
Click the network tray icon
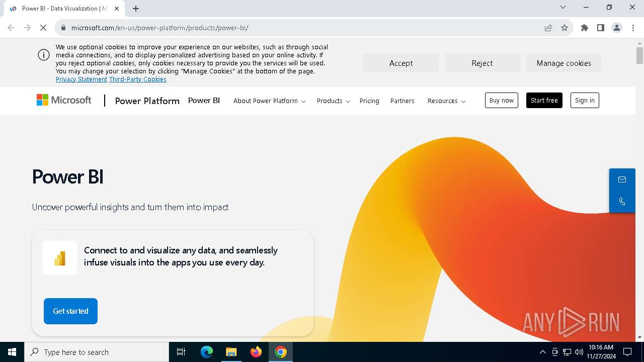click(x=567, y=352)
